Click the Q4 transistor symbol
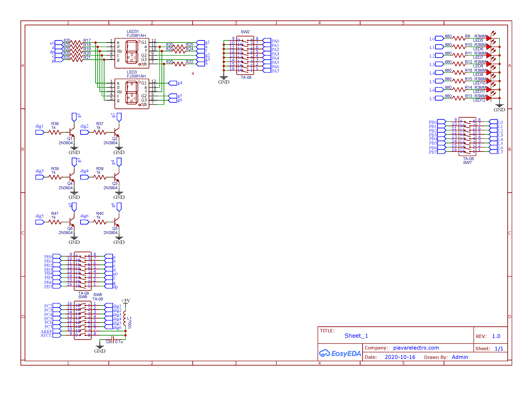This screenshot has height=411, width=532. [x=72, y=177]
